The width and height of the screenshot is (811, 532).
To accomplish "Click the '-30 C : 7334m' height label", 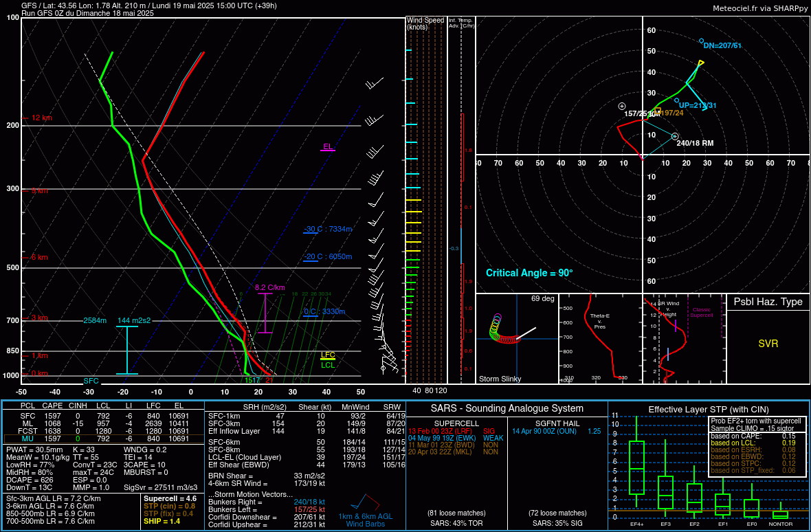I will (x=328, y=230).
